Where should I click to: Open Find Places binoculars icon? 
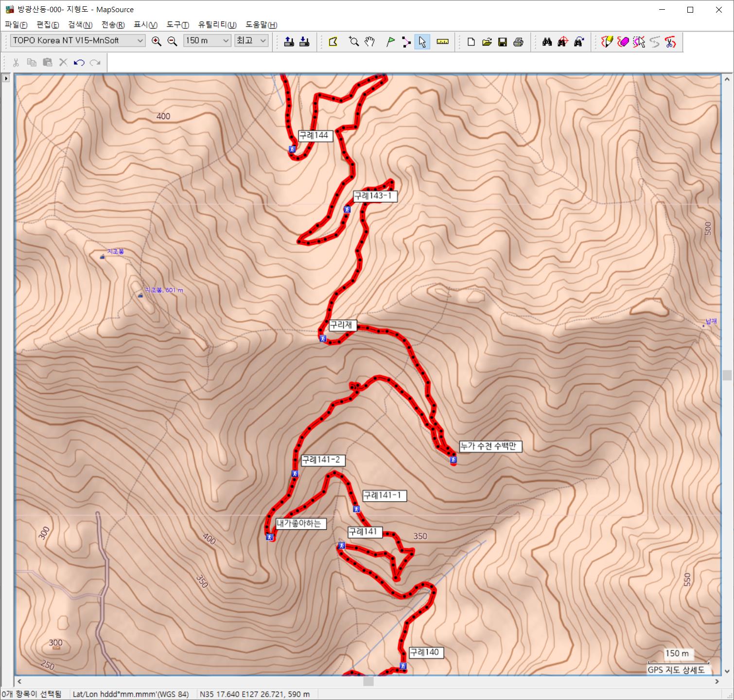547,42
